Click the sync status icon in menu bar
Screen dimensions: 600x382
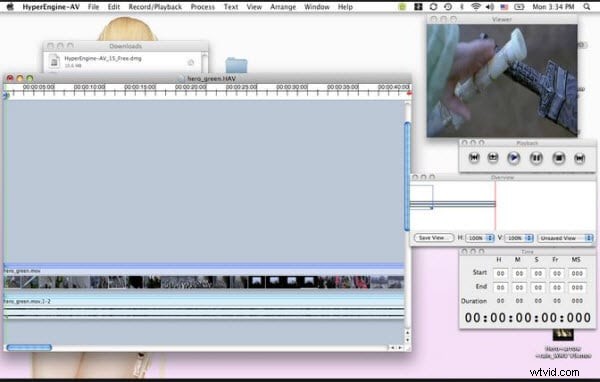click(433, 7)
